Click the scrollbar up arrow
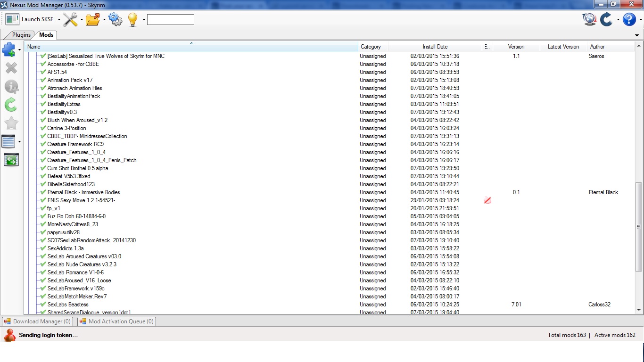The height and width of the screenshot is (362, 644). click(639, 46)
